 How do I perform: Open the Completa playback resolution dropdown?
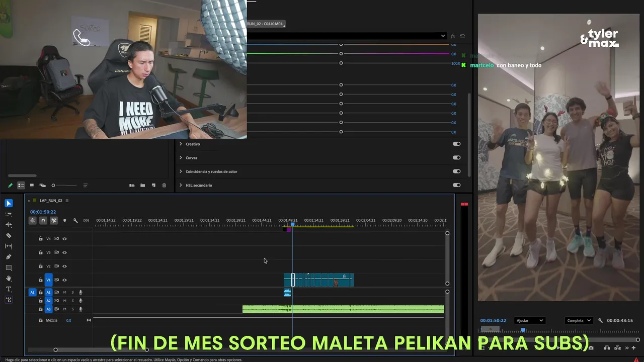579,320
